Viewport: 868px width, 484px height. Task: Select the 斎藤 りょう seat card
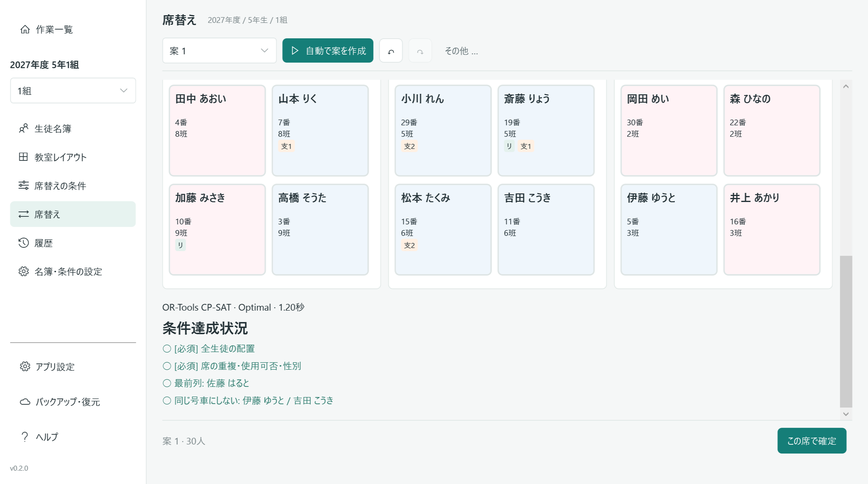click(546, 130)
